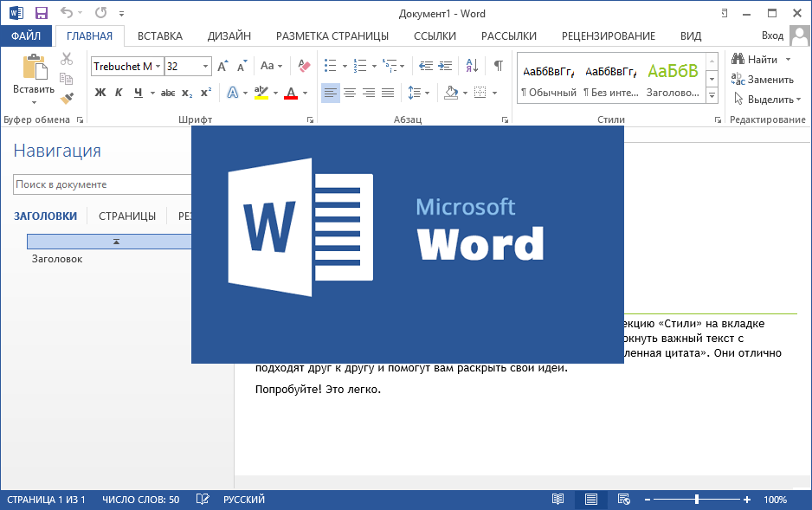Open the ФАЙЛ menu
The width and height of the screenshot is (812, 510).
[26, 36]
